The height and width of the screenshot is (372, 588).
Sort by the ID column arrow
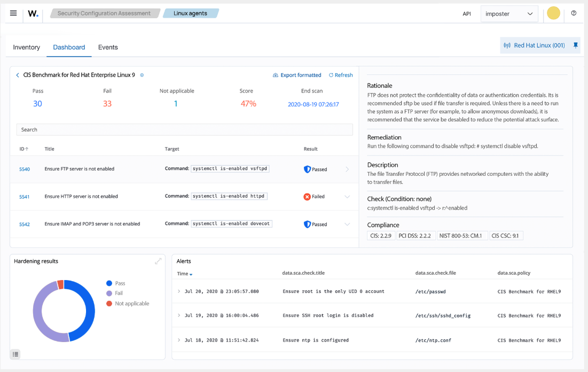27,149
